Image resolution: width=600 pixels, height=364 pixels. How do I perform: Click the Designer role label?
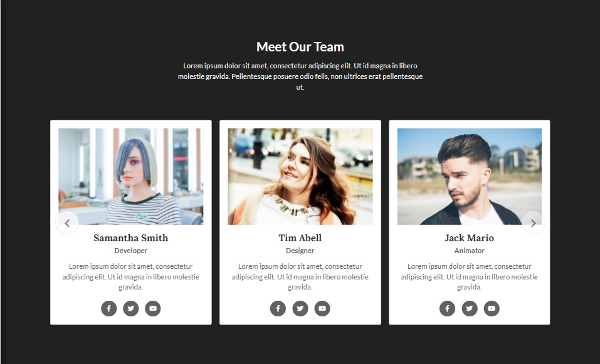click(x=300, y=251)
